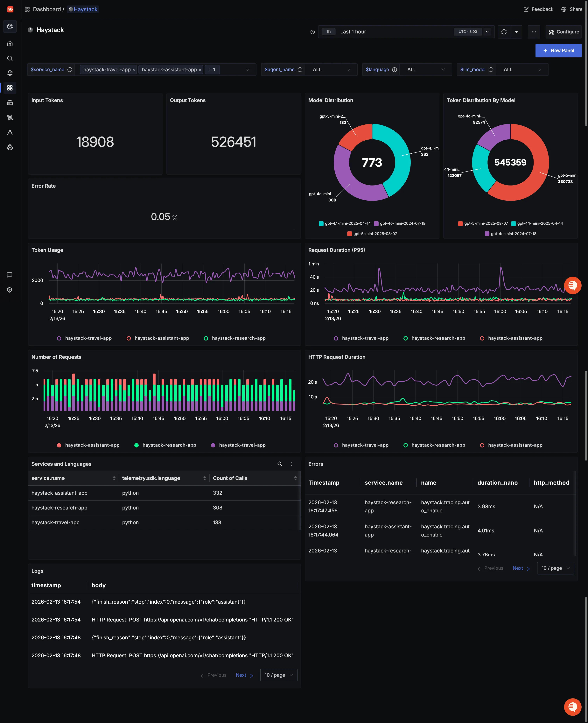Screen dimensions: 588x723
Task: Expand the $llm_model ALL dropdown
Action: (522, 69)
